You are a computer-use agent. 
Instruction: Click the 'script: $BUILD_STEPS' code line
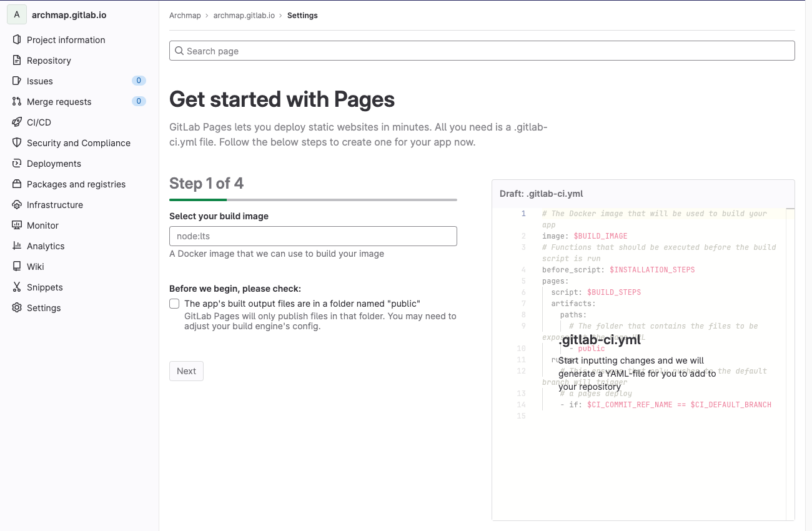tap(596, 292)
